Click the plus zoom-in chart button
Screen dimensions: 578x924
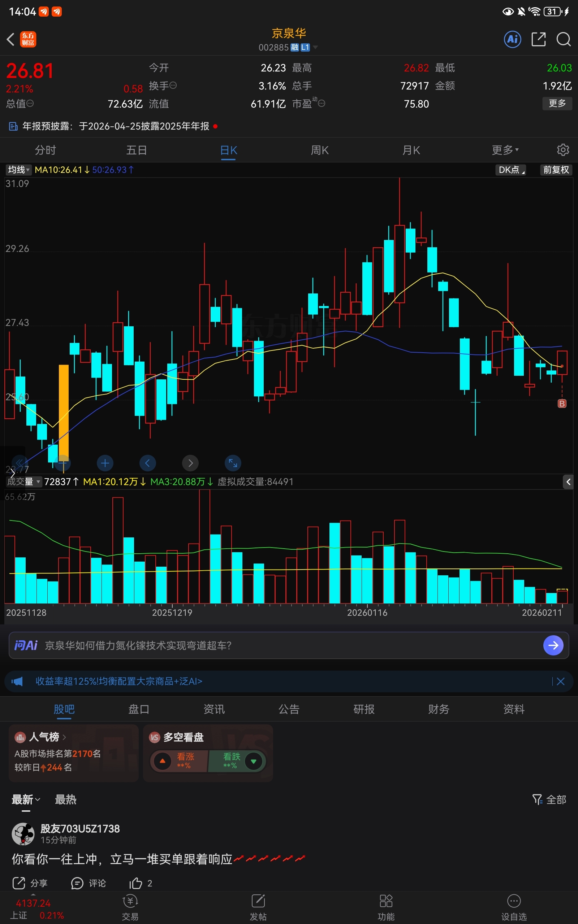(105, 463)
